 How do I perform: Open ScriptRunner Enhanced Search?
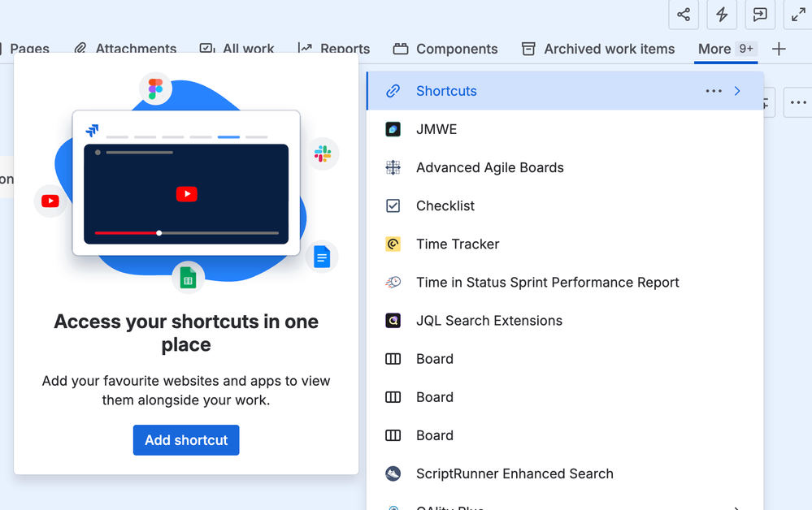click(566, 473)
